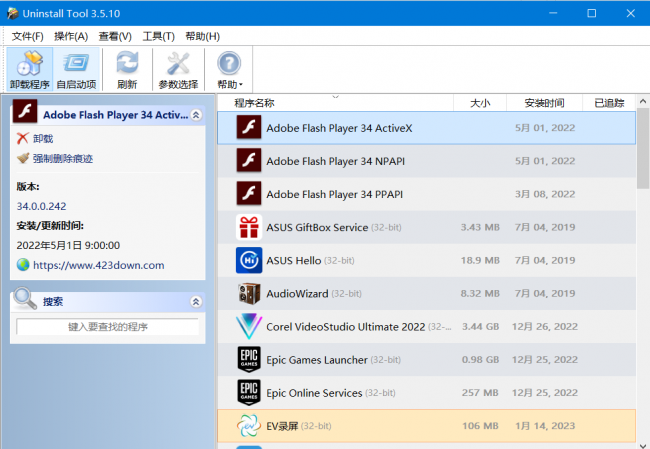Select the ASUS Hello program name
The height and width of the screenshot is (449, 650).
[293, 260]
